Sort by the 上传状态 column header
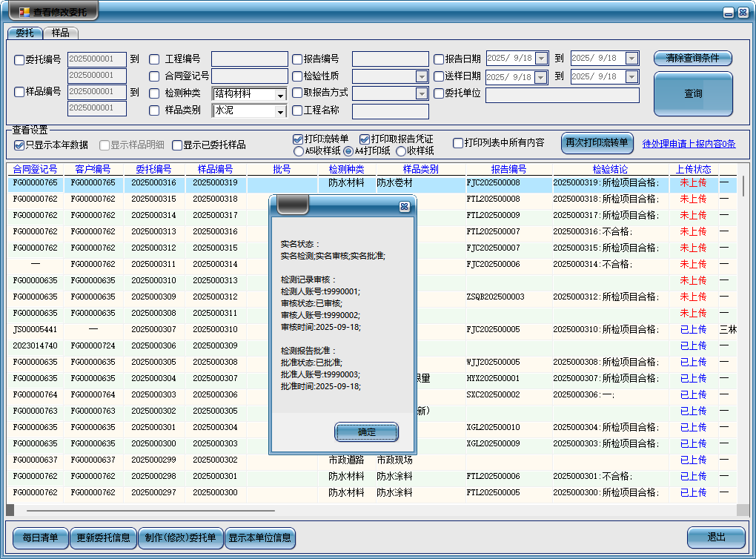This screenshot has width=756, height=559. pyautogui.click(x=693, y=169)
